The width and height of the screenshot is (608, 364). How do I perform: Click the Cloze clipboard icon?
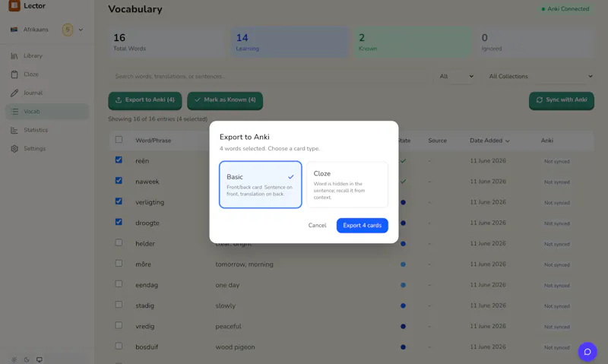pyautogui.click(x=14, y=74)
